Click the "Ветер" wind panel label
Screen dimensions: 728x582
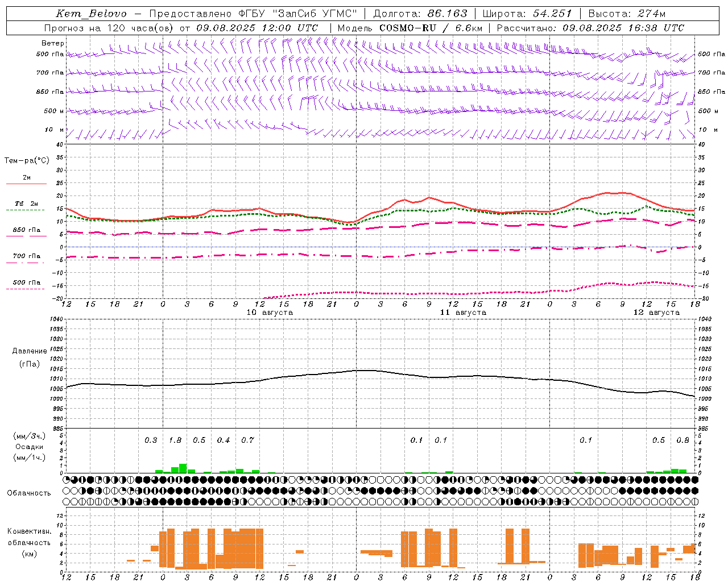point(53,43)
